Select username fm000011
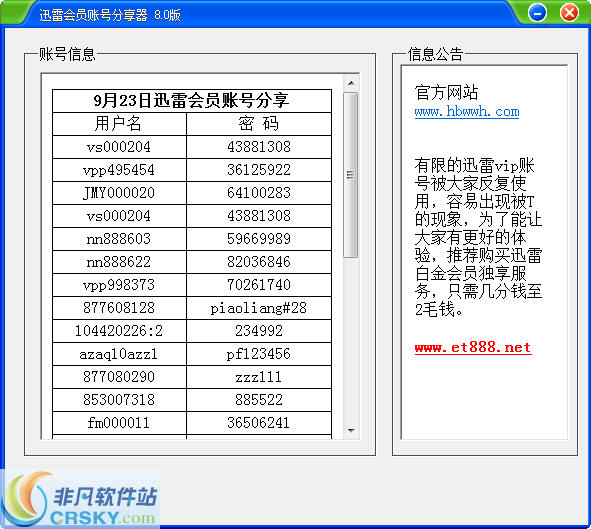 [118, 423]
